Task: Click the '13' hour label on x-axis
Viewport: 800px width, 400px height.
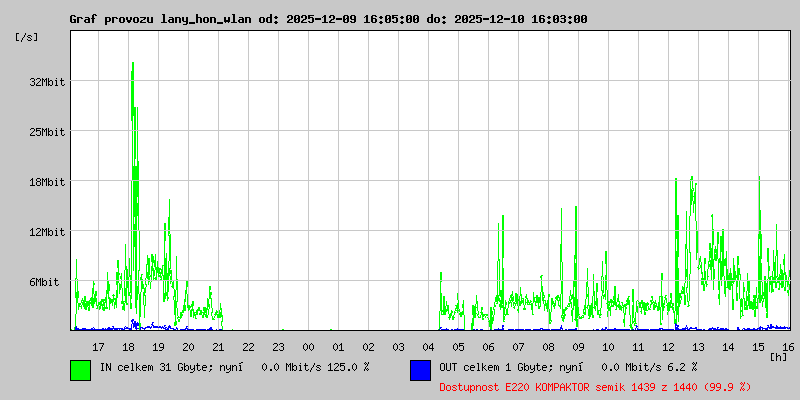Action: (698, 347)
